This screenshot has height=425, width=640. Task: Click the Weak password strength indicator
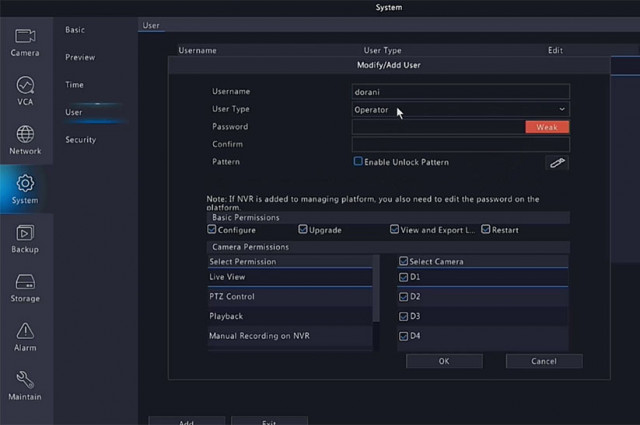click(x=547, y=127)
